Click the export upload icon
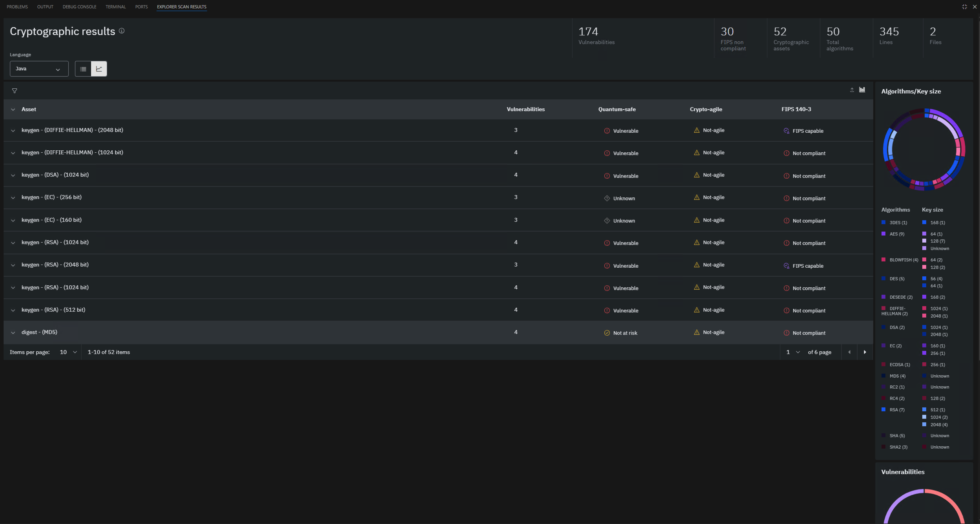The image size is (980, 524). click(x=852, y=90)
